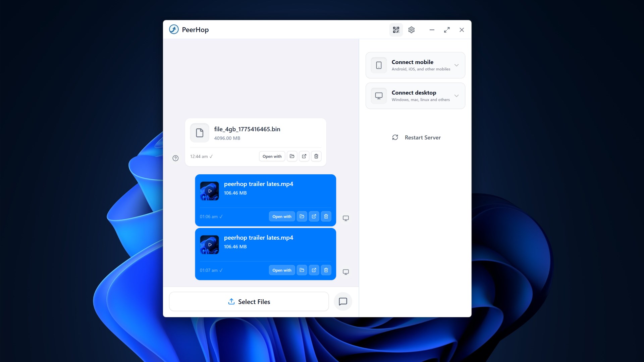644x362 pixels.
Task: Close the PeerHop window
Action: [462, 30]
